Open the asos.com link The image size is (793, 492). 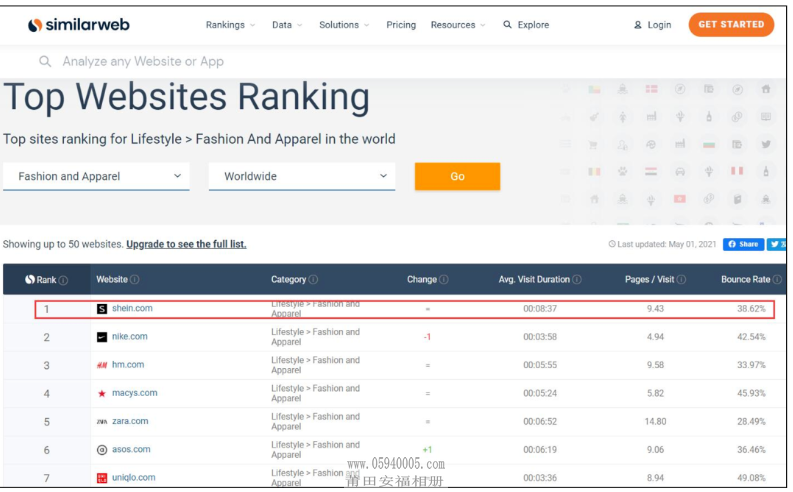pos(131,450)
